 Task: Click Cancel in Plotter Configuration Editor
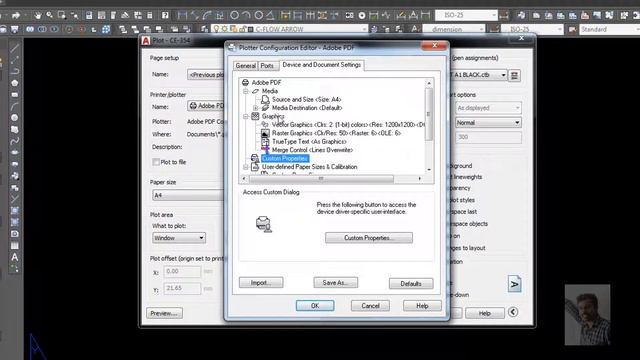(x=370, y=306)
